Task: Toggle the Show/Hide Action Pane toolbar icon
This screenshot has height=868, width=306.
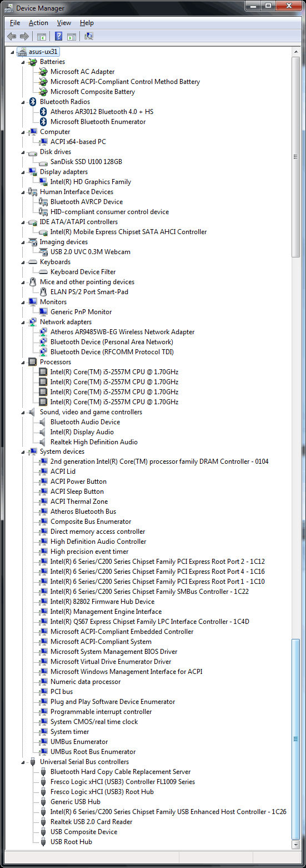Action: pyautogui.click(x=72, y=37)
